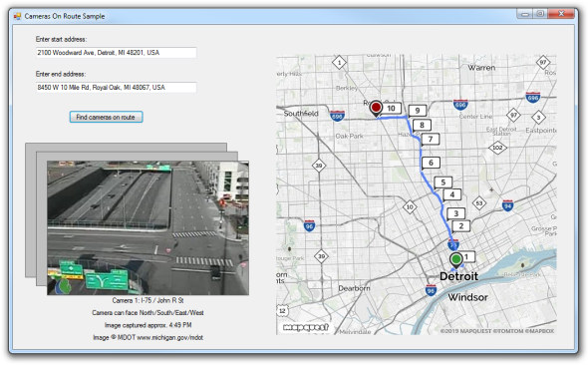Click the route 12 shield near Dearborn
588x365 pixels.
(x=282, y=310)
